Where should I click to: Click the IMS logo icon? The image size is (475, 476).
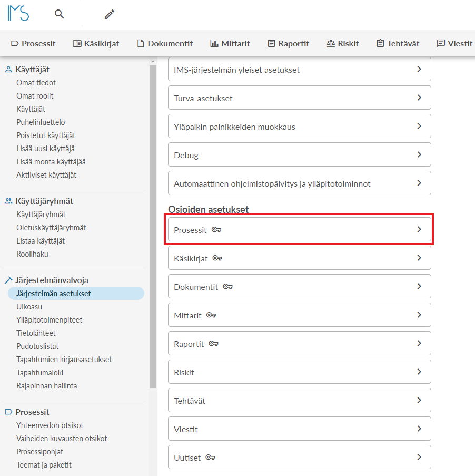tap(18, 14)
